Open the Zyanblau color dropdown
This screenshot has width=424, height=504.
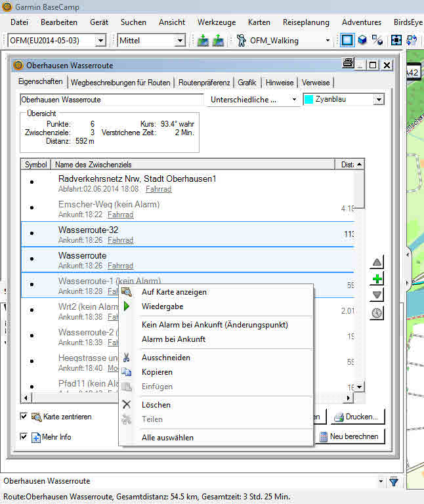(378, 100)
